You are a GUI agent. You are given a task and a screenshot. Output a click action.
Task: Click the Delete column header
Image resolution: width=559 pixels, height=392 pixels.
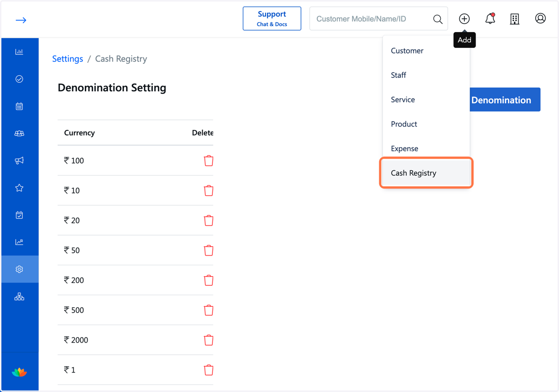pos(203,133)
